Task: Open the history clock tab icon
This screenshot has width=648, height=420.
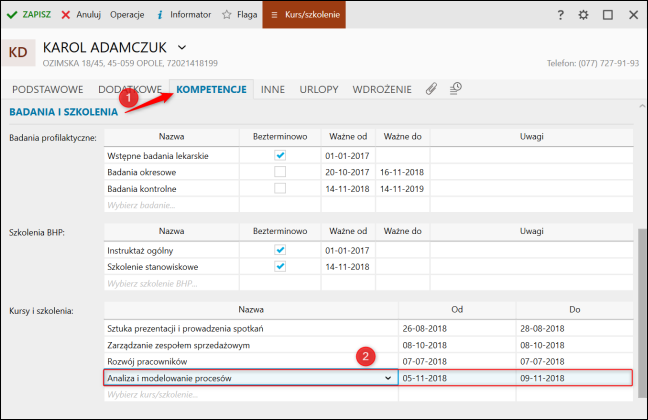Action: (455, 88)
